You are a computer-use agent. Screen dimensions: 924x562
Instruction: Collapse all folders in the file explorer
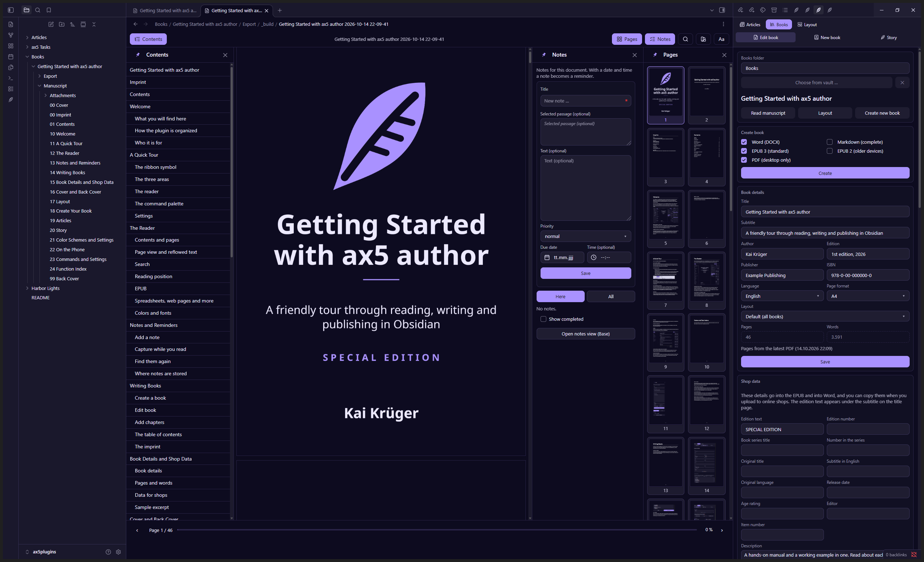tap(94, 24)
